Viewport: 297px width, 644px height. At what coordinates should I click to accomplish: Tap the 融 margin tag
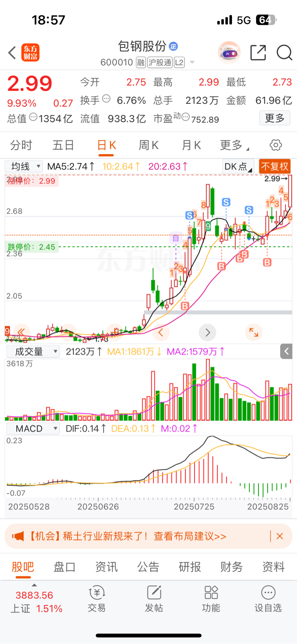141,62
